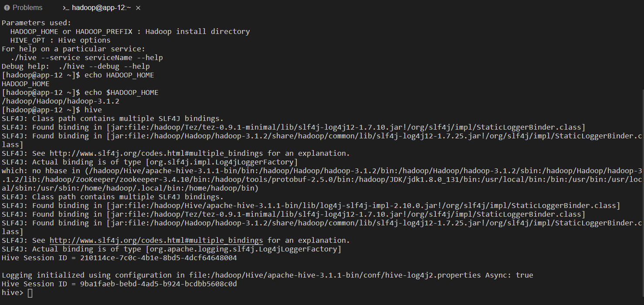Click the ./hive --service serviceName --help text
This screenshot has height=305, width=644.
click(x=87, y=57)
